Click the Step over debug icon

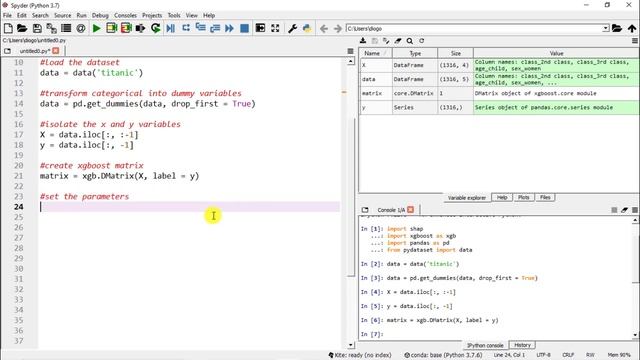[x=186, y=28]
